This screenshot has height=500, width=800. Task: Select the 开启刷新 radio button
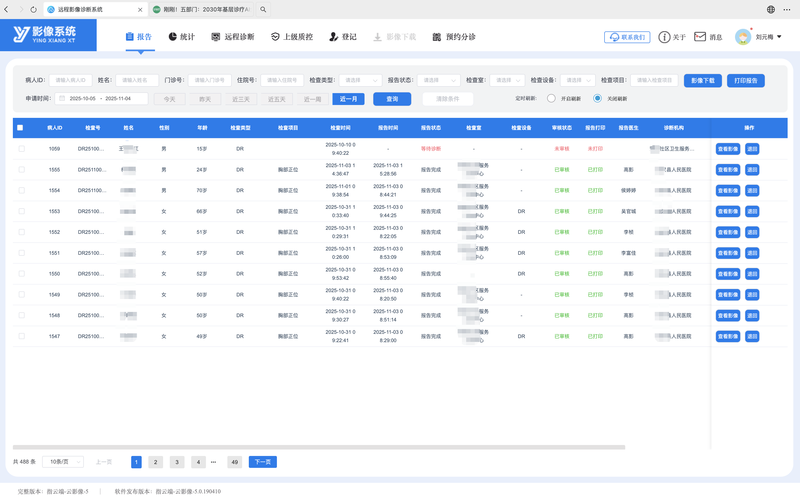[551, 99]
